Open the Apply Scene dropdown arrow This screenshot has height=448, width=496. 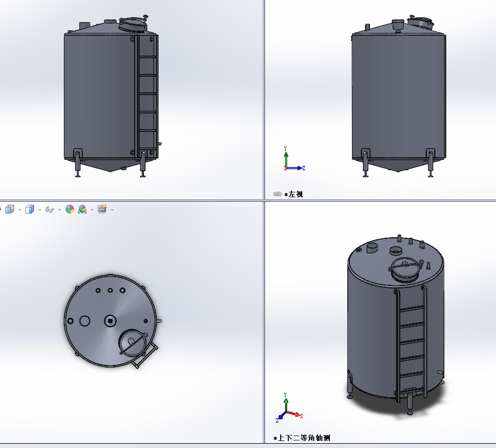tap(92, 210)
